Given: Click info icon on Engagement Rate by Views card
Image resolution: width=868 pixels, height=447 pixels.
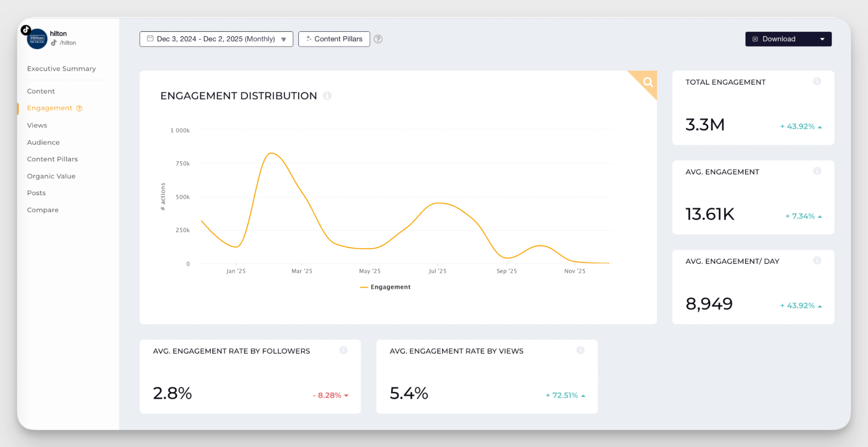Looking at the screenshot, I should pyautogui.click(x=581, y=350).
